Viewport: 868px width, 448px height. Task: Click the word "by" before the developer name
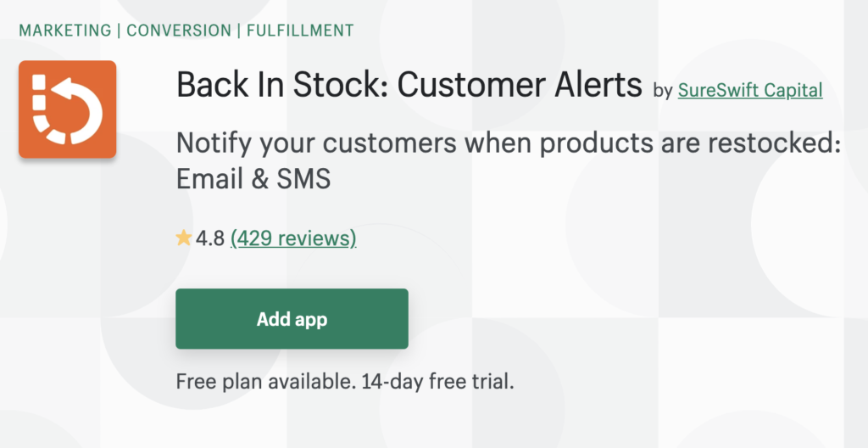pyautogui.click(x=663, y=91)
